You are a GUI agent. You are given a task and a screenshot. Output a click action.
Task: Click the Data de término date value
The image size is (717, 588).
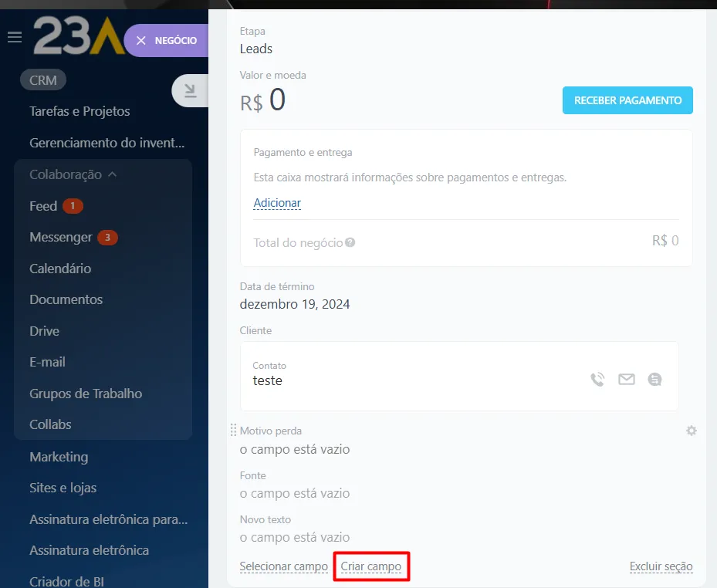(295, 304)
